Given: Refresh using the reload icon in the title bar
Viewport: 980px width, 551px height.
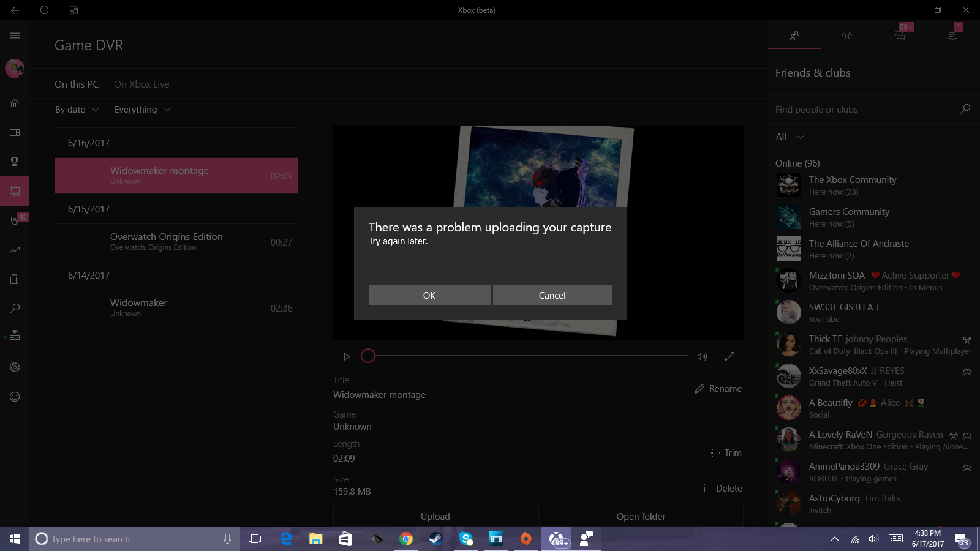Looking at the screenshot, I should (44, 10).
